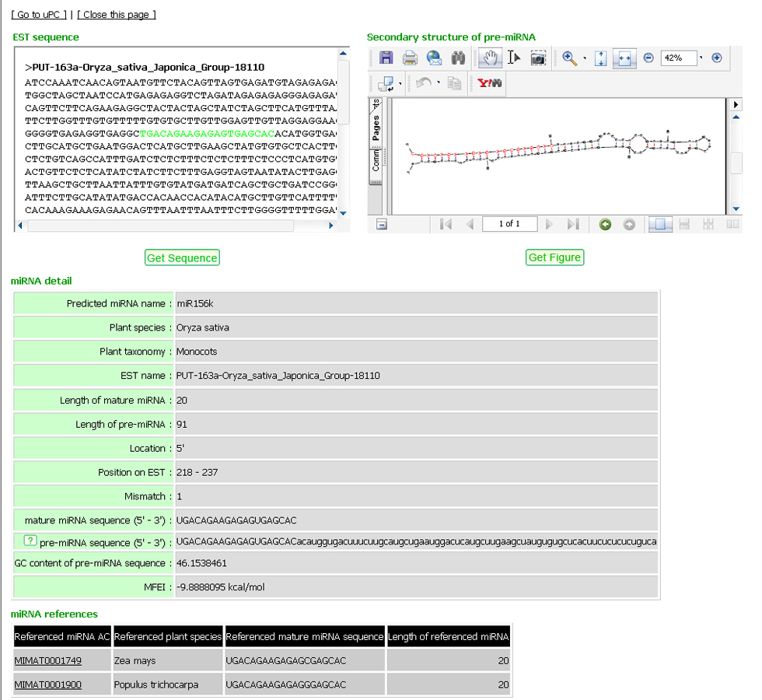The width and height of the screenshot is (762, 700).
Task: Click the Get Figure button
Action: [x=554, y=257]
